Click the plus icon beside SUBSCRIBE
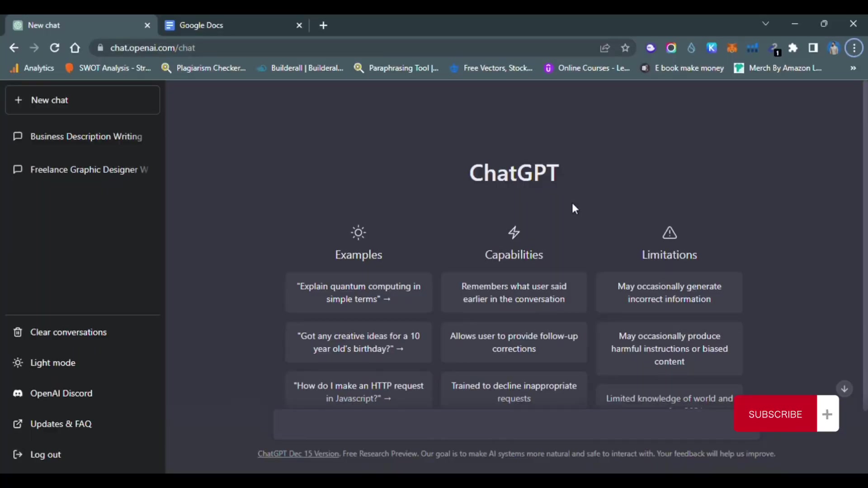 pyautogui.click(x=827, y=414)
